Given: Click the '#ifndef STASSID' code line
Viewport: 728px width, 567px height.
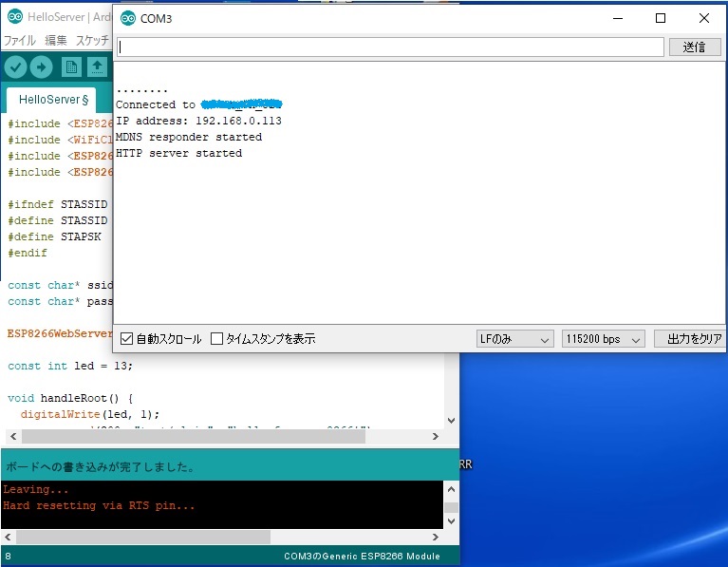Looking at the screenshot, I should tap(58, 204).
